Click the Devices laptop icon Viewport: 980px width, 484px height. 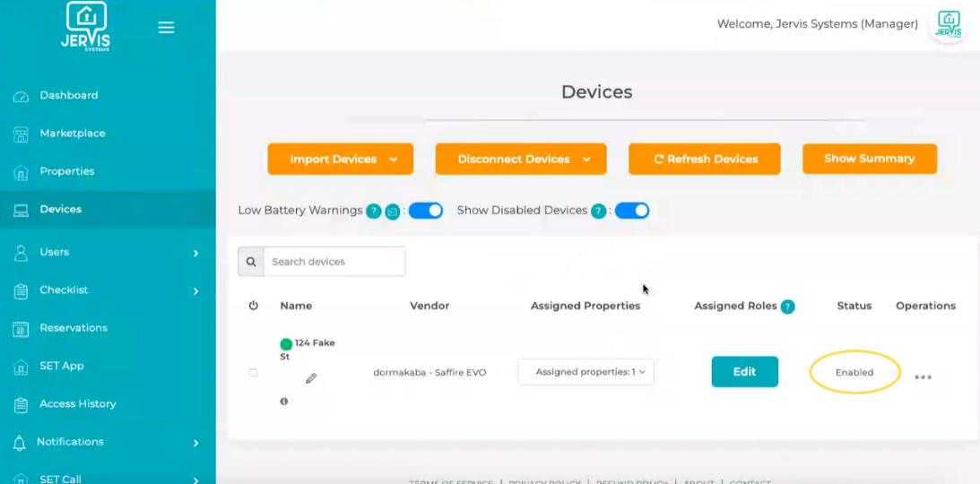(x=21, y=210)
